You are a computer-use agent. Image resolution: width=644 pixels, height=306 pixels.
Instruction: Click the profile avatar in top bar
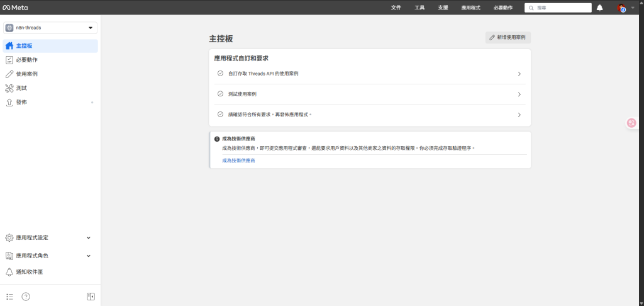621,8
